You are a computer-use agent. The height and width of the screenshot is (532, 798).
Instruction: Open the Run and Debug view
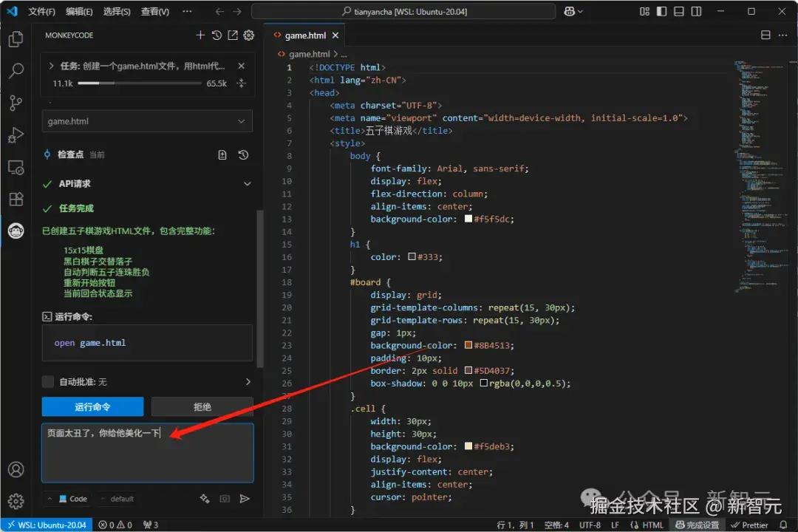16,135
